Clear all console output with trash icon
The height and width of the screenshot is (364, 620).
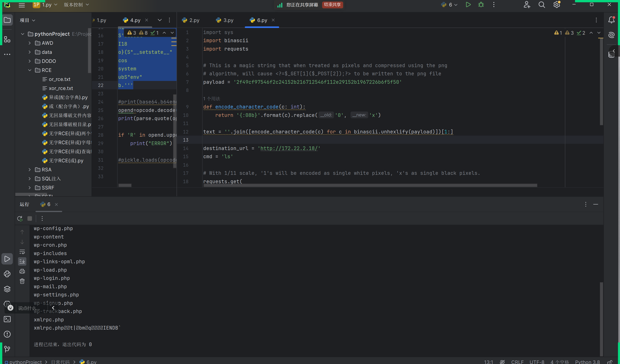pos(22,281)
